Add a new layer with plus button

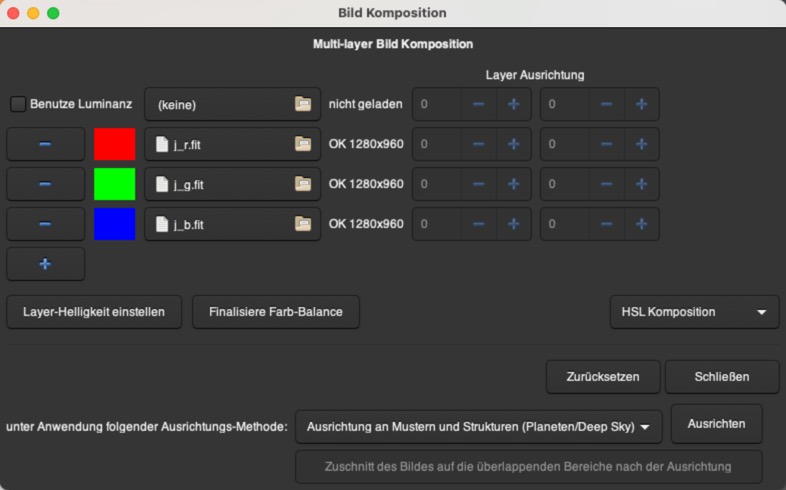(x=45, y=264)
